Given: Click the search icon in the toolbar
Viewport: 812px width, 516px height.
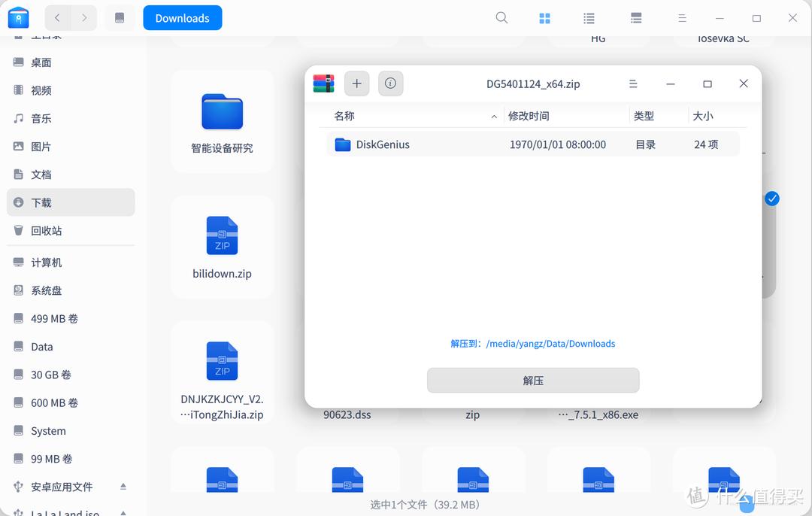Looking at the screenshot, I should [x=501, y=17].
